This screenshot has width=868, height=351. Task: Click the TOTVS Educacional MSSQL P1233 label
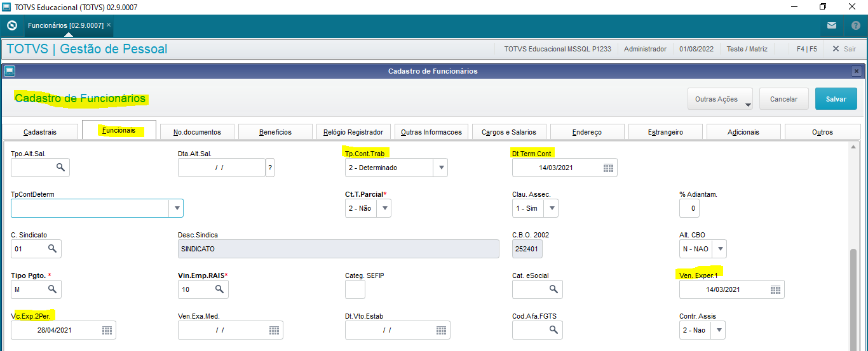[x=557, y=49]
